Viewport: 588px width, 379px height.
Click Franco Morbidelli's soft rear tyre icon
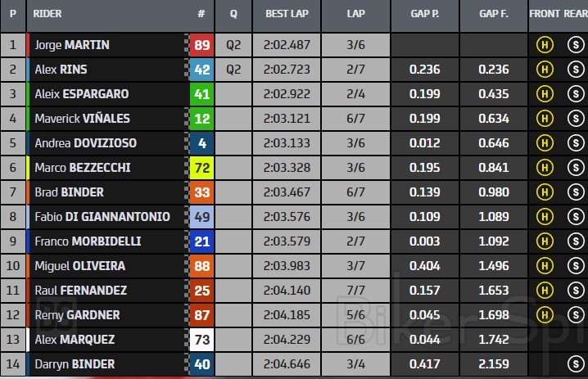575,241
